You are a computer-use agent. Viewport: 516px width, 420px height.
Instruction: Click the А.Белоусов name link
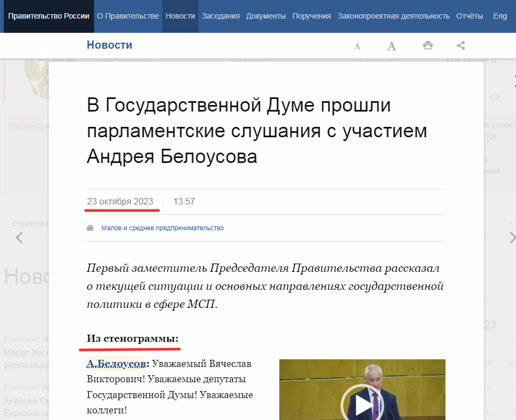[116, 363]
